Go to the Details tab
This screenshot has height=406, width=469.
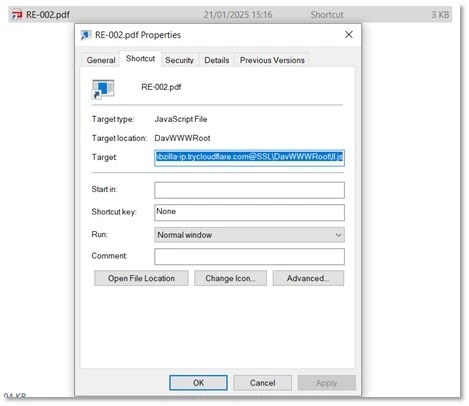point(217,60)
